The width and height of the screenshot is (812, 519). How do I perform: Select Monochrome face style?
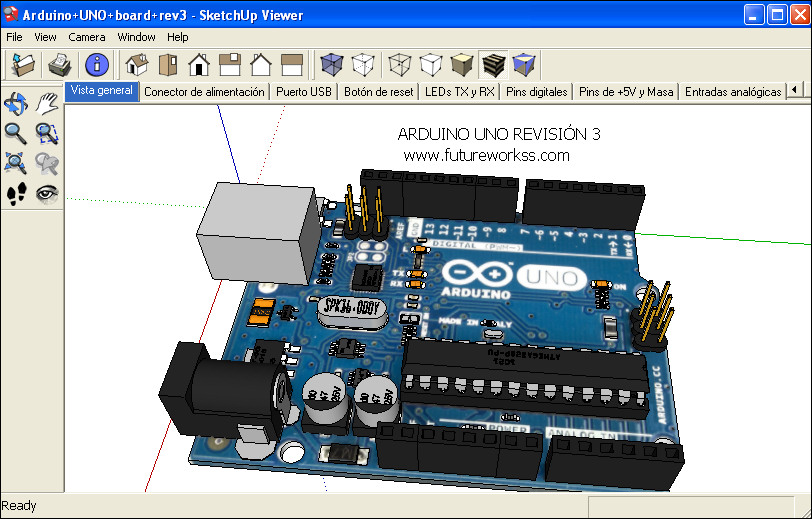(x=524, y=65)
